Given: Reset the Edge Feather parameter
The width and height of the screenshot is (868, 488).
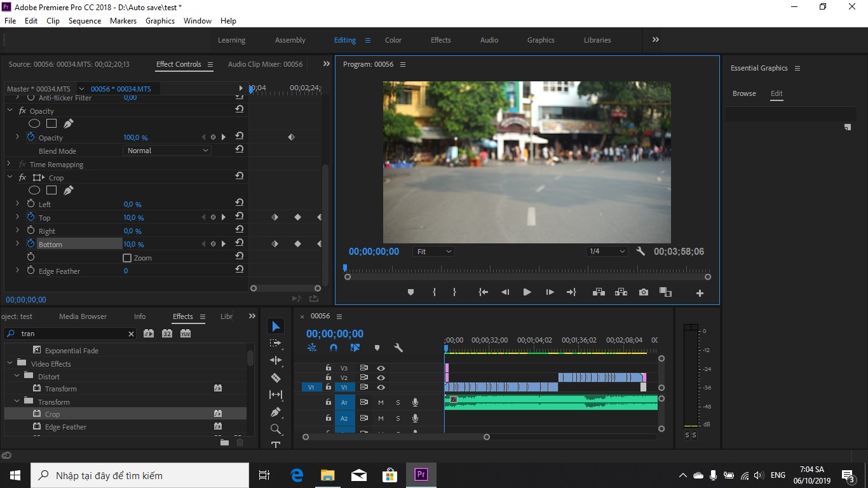Looking at the screenshot, I should pos(239,270).
